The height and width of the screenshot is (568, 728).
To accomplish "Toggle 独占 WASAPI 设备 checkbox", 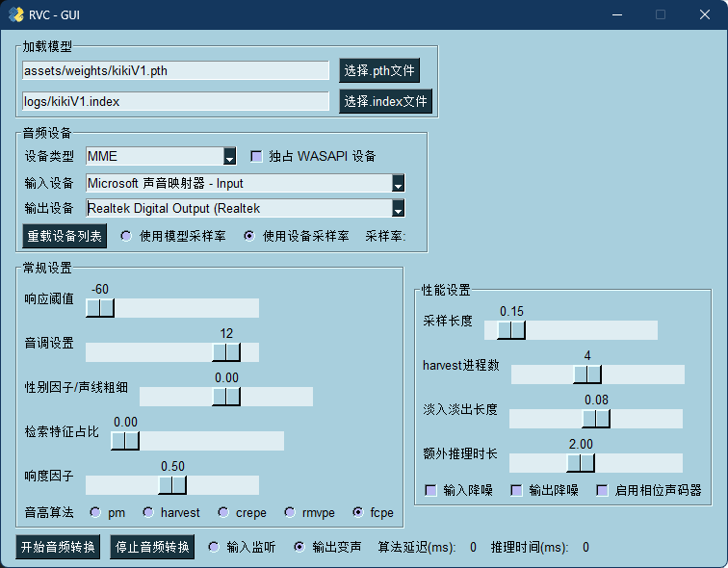I will point(256,156).
